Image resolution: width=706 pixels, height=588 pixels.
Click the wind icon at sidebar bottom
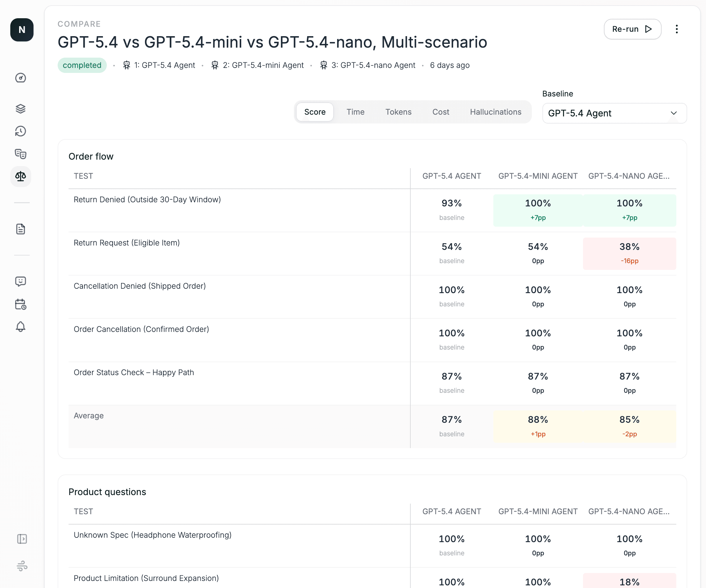pos(22,566)
